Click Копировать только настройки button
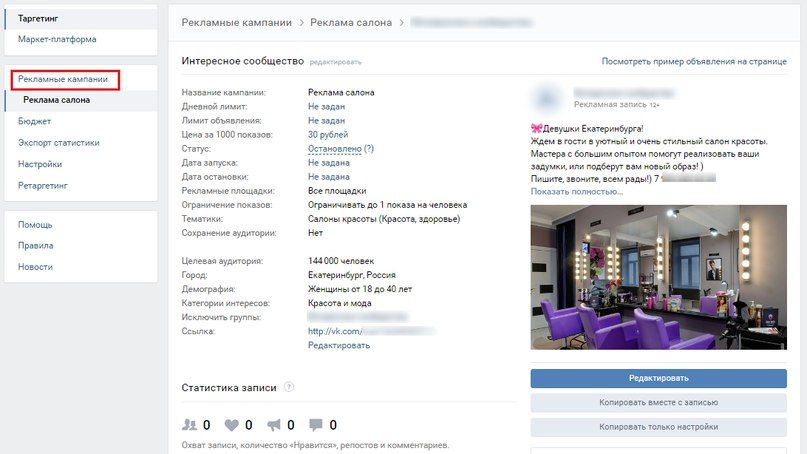 [658, 427]
